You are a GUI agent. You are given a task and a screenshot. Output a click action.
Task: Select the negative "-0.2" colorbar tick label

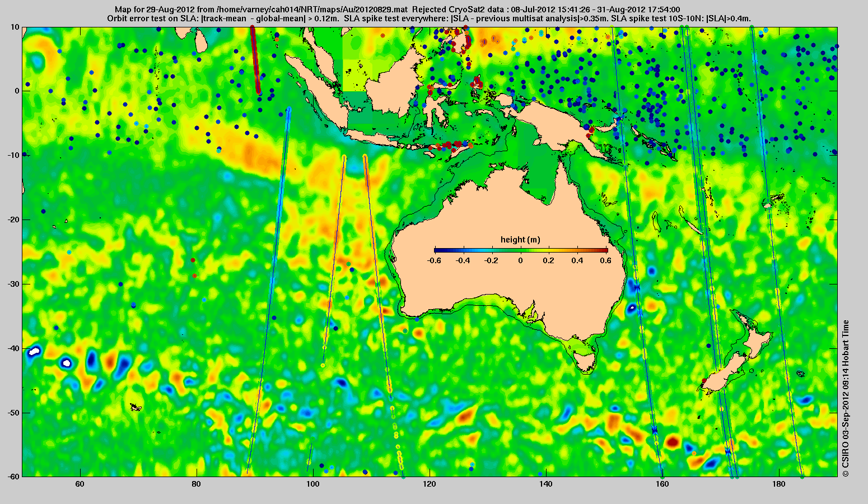pos(491,260)
